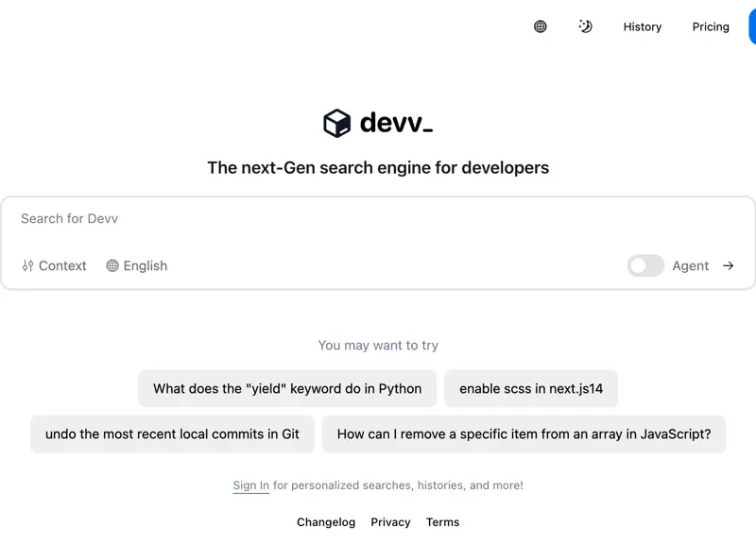Open the Changelog page
Screen dimensions: 756x544
click(x=326, y=521)
